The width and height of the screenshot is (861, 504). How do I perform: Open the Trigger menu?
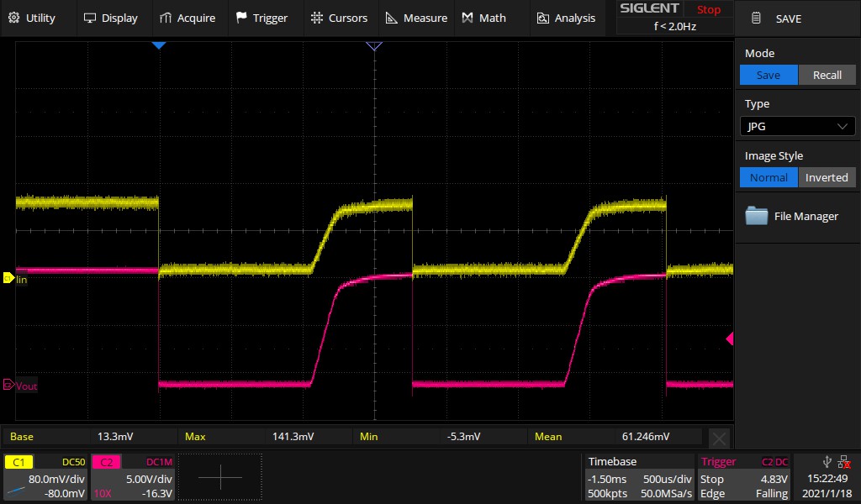click(x=262, y=18)
